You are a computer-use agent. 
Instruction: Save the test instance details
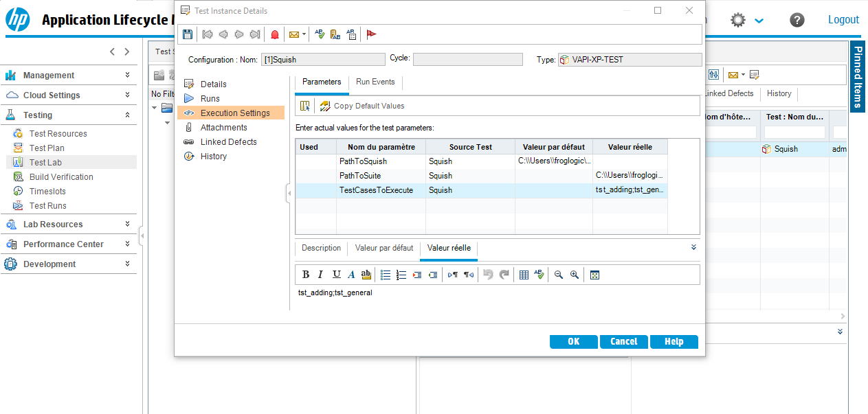[x=188, y=34]
